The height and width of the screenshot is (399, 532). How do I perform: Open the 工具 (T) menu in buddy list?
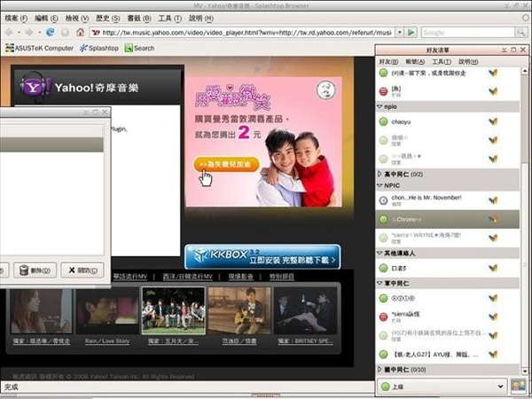[x=442, y=61]
